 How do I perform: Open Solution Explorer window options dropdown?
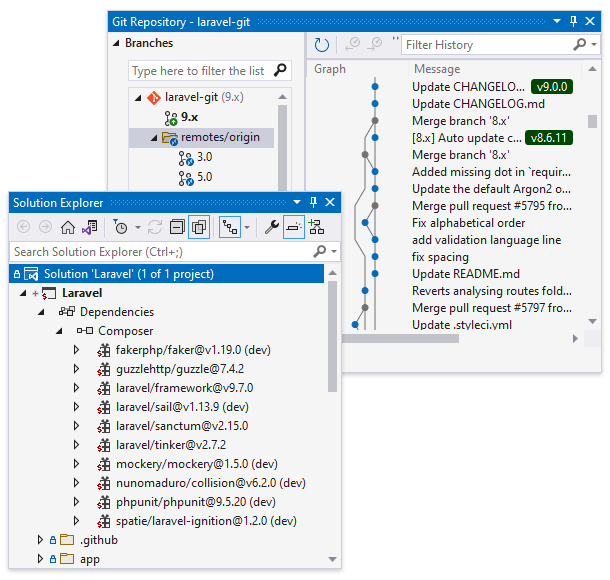pyautogui.click(x=297, y=202)
